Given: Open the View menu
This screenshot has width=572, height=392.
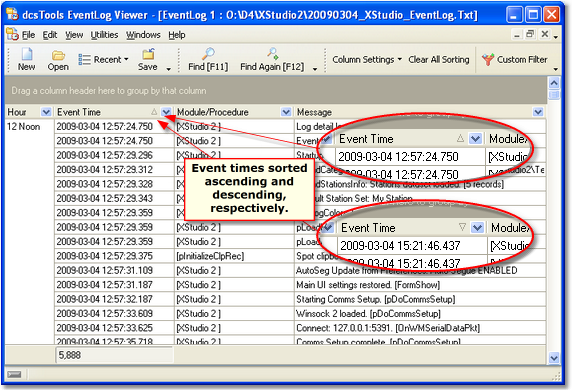Looking at the screenshot, I should pos(74,35).
